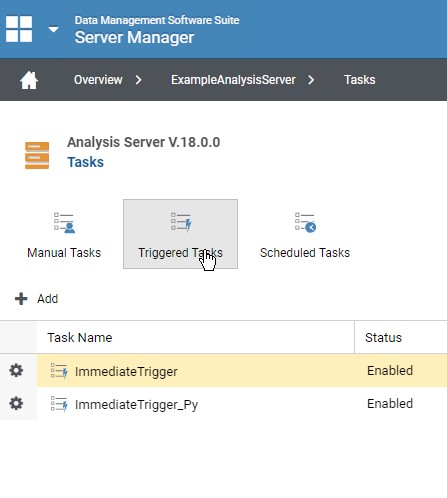
Task: Switch to Manual Tasks tab
Action: (64, 234)
